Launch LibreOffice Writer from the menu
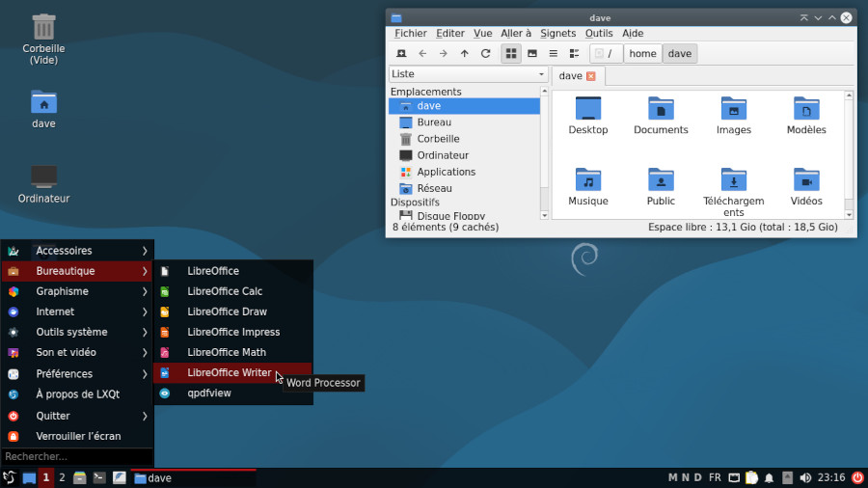This screenshot has width=868, height=488. pyautogui.click(x=233, y=373)
